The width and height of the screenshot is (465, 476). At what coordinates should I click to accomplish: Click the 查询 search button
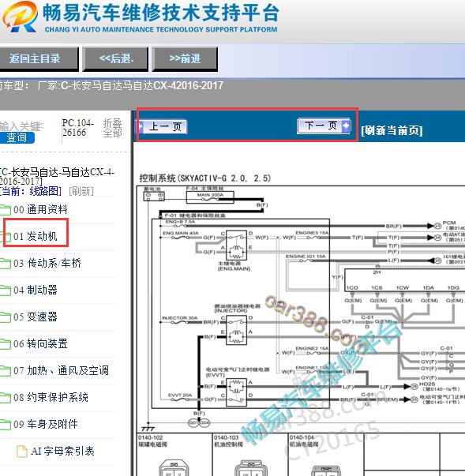click(17, 137)
